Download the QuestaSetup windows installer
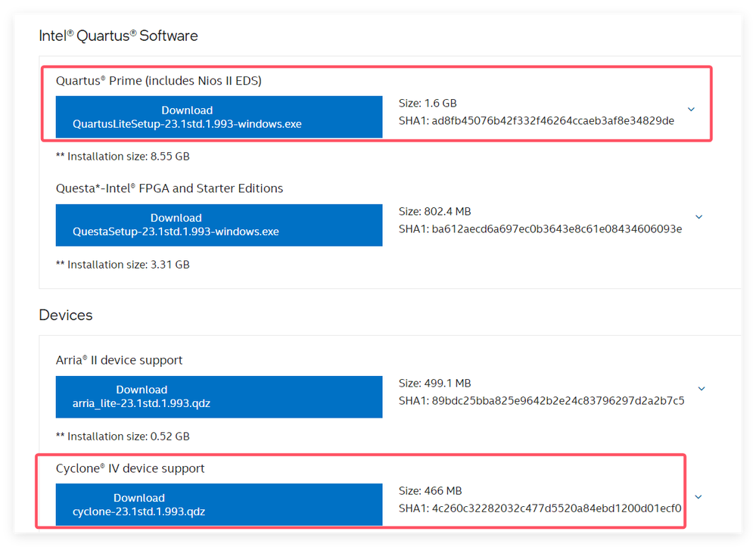Screen dimensions: 756x547 point(219,225)
